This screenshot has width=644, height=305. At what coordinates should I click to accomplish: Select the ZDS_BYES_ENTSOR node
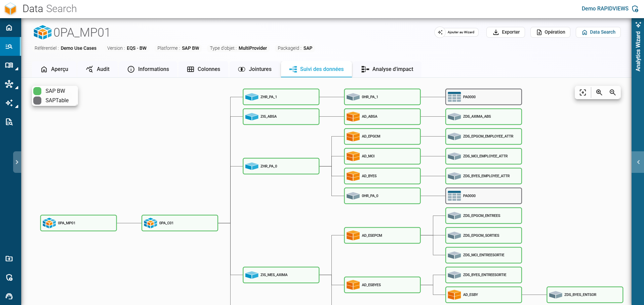tap(585, 295)
